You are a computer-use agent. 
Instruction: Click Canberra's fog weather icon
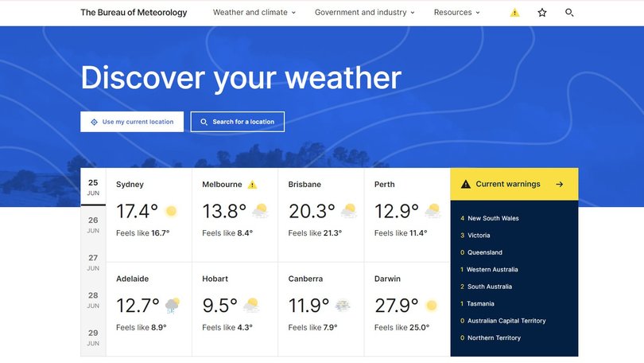343,306
